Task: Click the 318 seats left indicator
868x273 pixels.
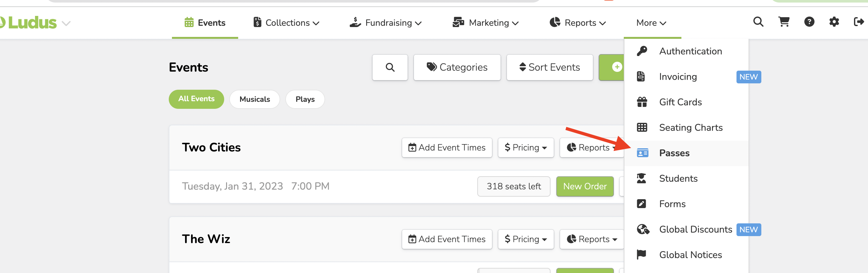Action: tap(514, 186)
